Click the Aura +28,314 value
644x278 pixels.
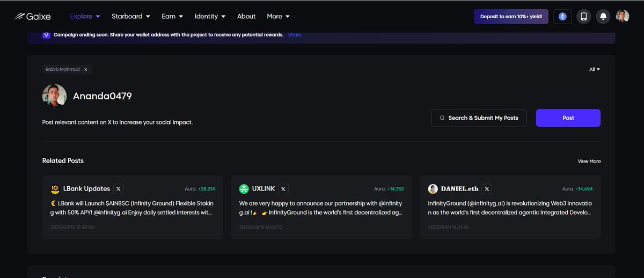tap(207, 189)
